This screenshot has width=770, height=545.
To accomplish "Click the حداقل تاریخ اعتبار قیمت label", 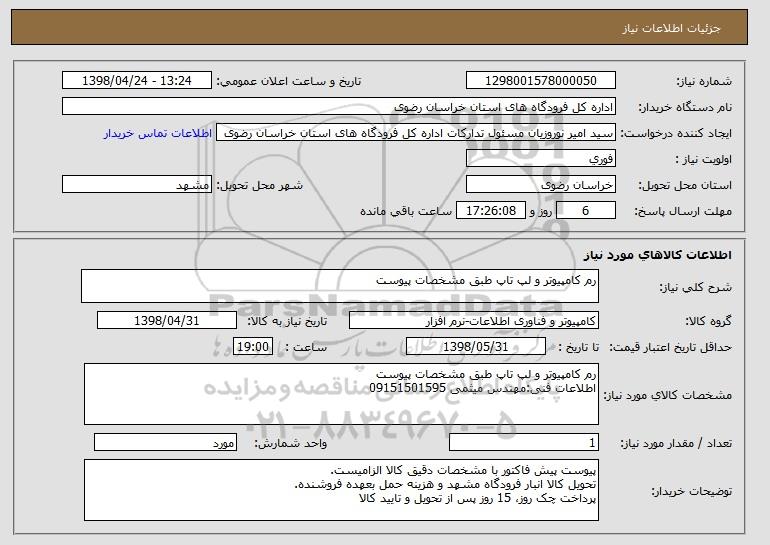I will tap(670, 348).
